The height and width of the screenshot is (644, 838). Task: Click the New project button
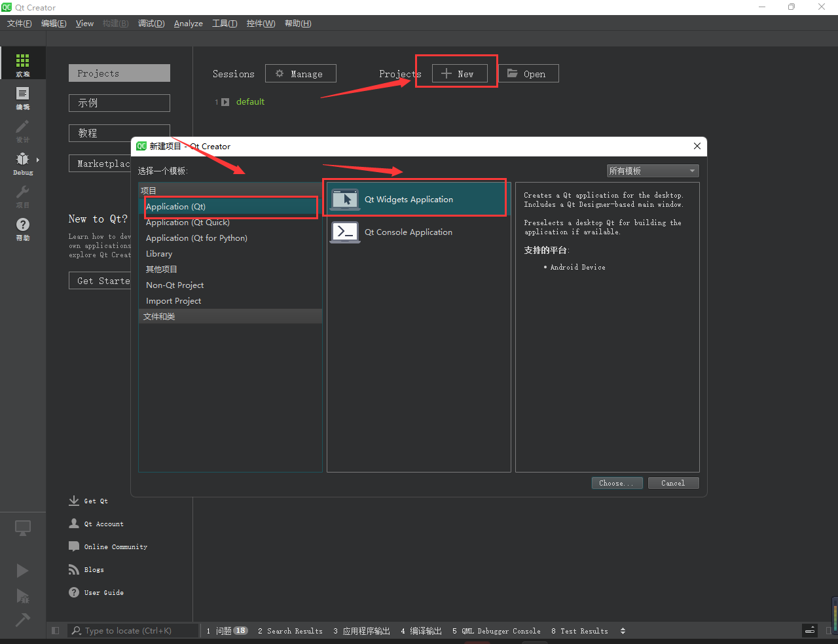460,73
